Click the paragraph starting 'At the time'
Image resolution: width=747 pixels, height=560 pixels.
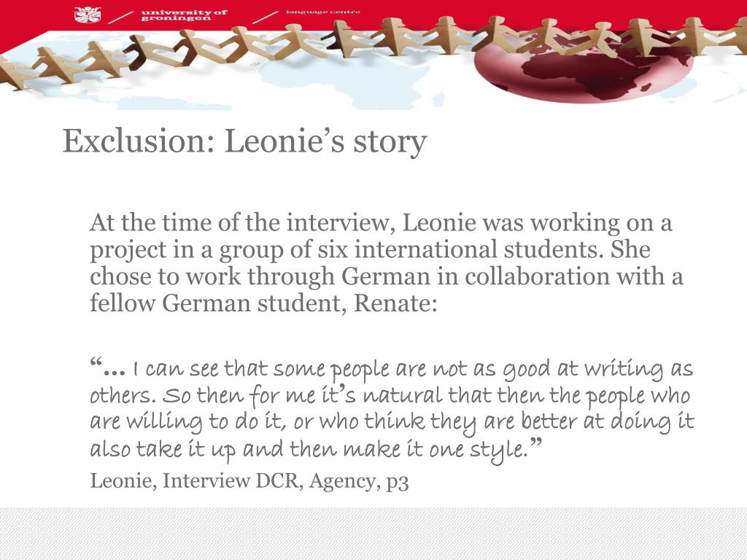point(387,262)
